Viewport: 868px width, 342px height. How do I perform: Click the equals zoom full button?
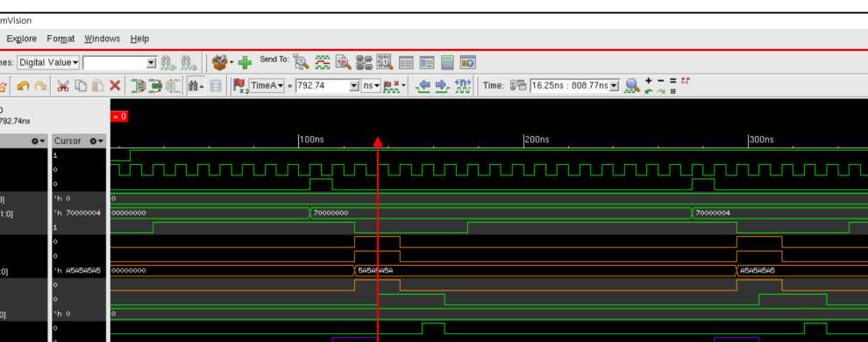point(673,81)
